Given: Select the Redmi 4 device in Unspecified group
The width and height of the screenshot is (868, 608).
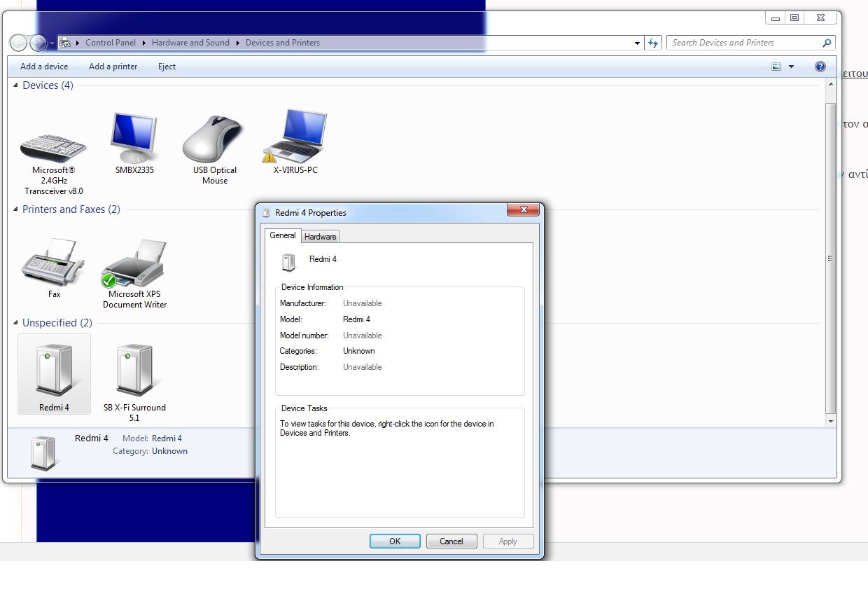Looking at the screenshot, I should (54, 374).
